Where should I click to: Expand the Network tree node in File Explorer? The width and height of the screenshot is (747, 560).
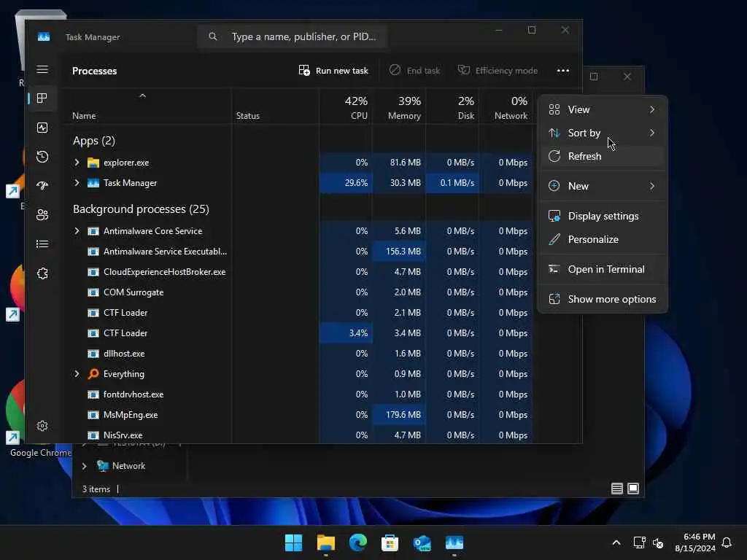point(85,466)
